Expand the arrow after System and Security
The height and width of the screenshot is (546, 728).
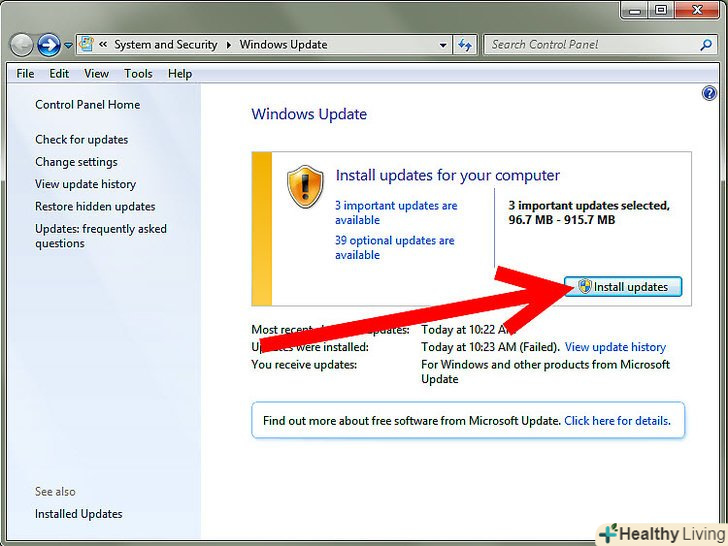coord(228,45)
